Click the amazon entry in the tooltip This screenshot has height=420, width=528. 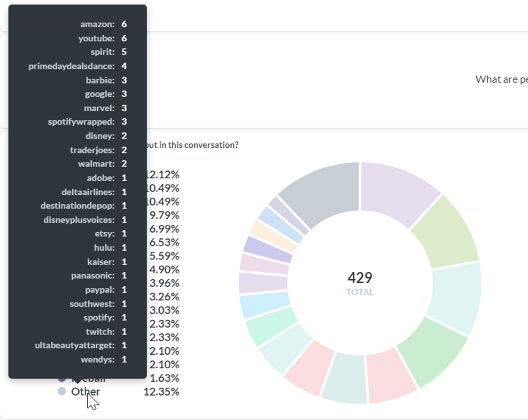(97, 24)
